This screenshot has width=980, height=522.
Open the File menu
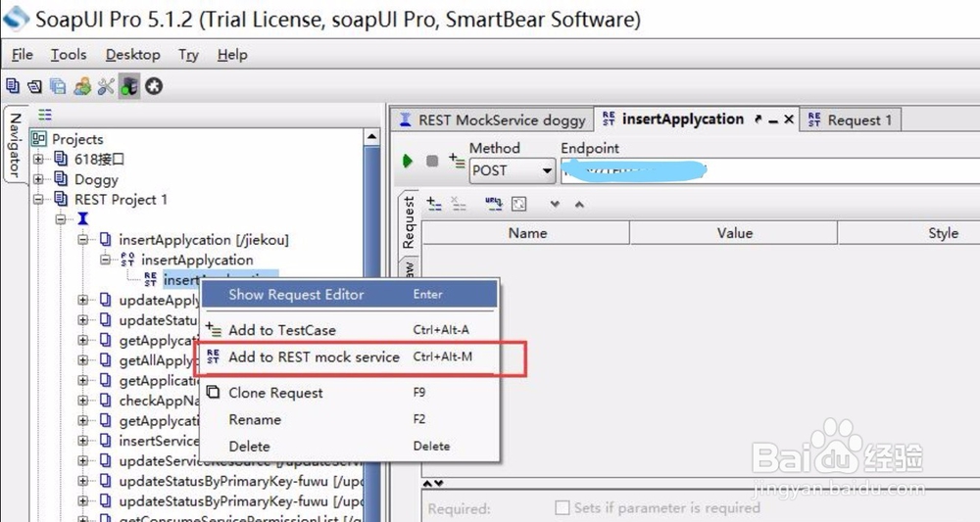(23, 55)
